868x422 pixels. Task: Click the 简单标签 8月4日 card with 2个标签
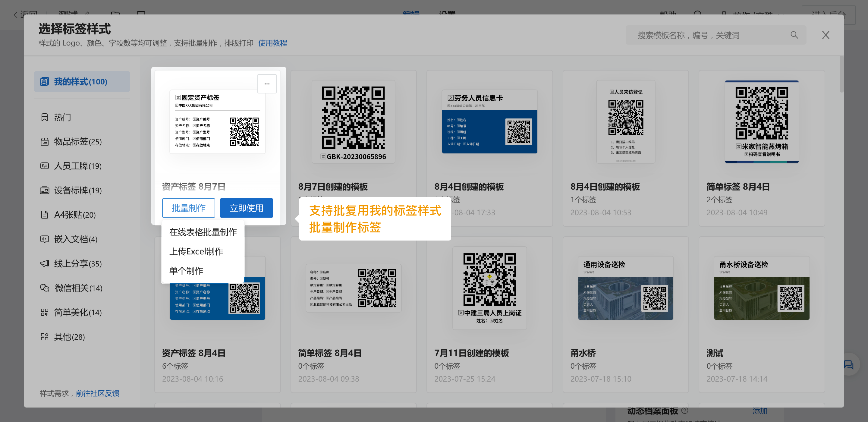coord(762,148)
